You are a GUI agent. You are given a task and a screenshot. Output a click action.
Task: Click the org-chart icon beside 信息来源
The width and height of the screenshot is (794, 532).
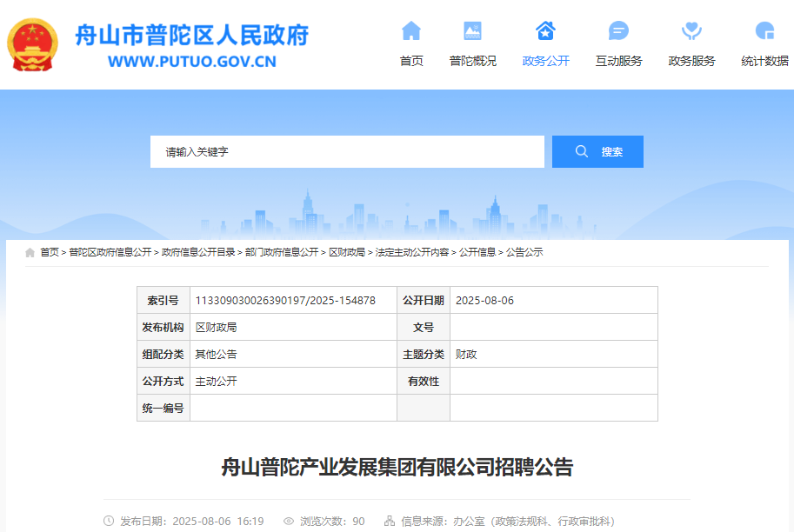click(390, 521)
